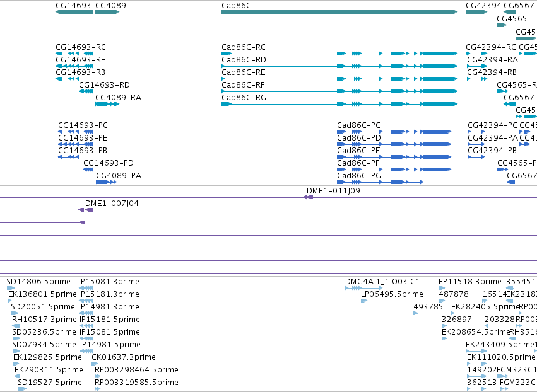The width and height of the screenshot is (537, 392).
Task: Open the CG4565 gene feature
Action: coord(502,25)
